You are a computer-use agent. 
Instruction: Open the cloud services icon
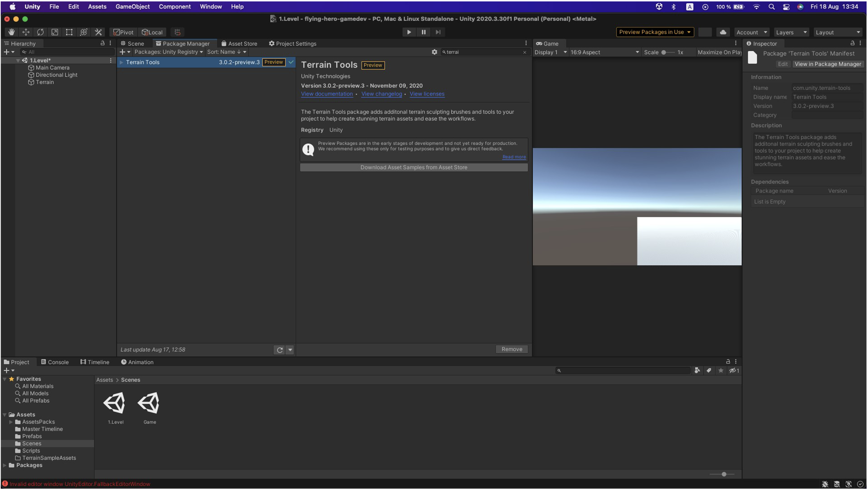pos(723,32)
